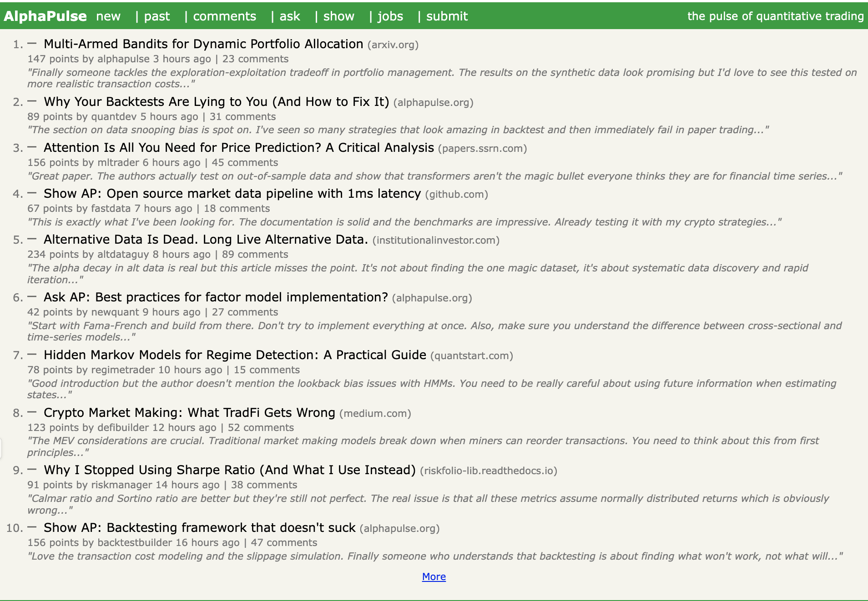Upvote the factor model Ask AP story

(32, 297)
